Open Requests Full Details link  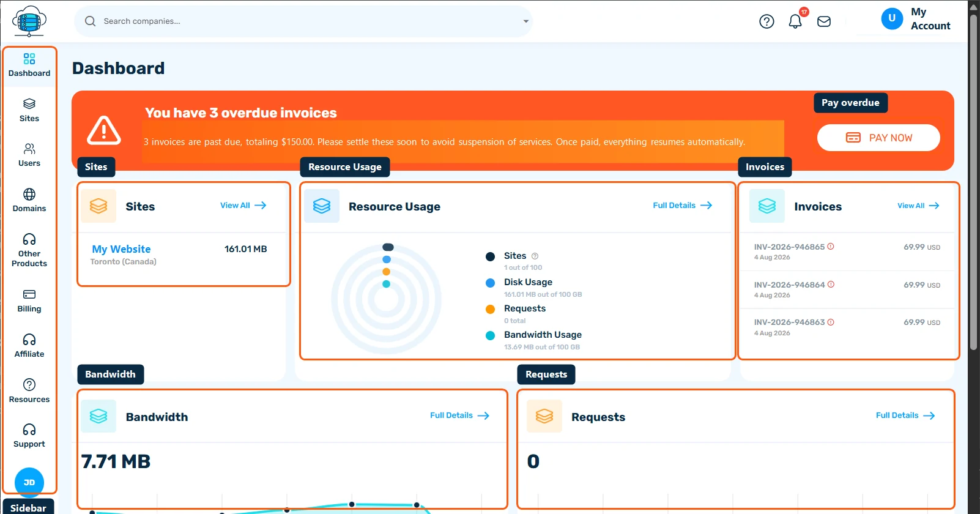pos(905,415)
